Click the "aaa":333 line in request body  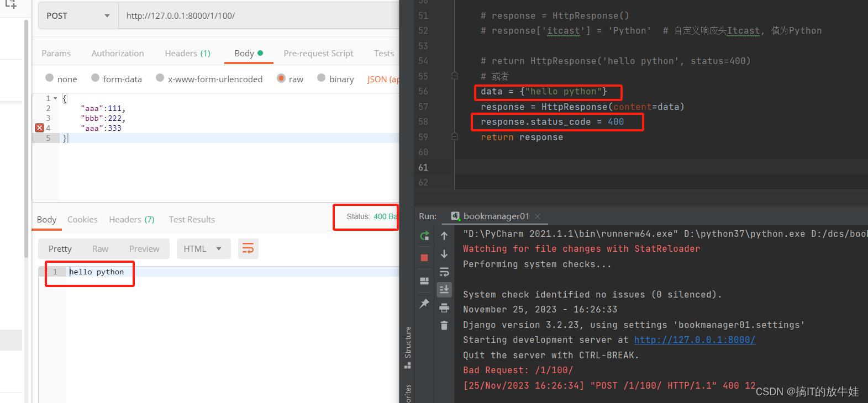click(x=101, y=128)
